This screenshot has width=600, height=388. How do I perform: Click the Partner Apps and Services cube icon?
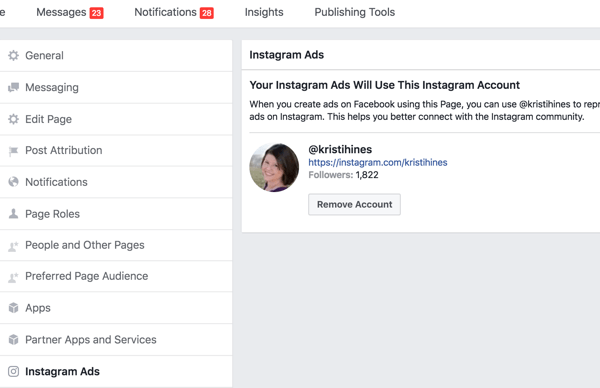[x=13, y=339]
